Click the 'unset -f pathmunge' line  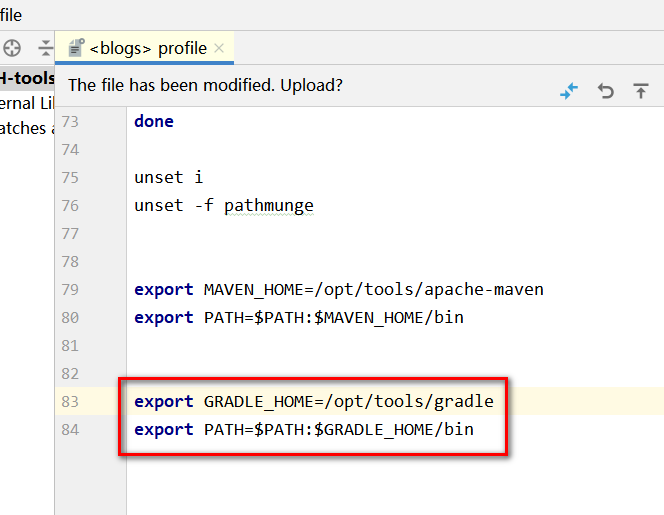click(224, 205)
